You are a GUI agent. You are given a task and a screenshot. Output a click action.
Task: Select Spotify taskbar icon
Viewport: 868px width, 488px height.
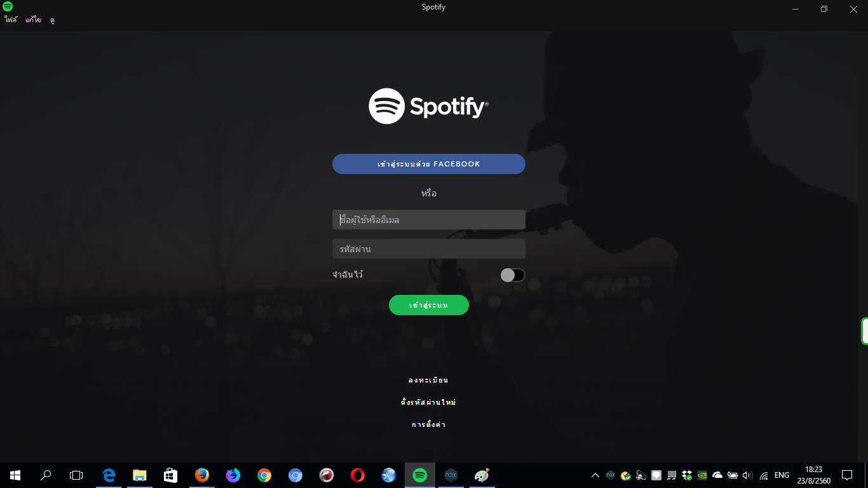[420, 475]
